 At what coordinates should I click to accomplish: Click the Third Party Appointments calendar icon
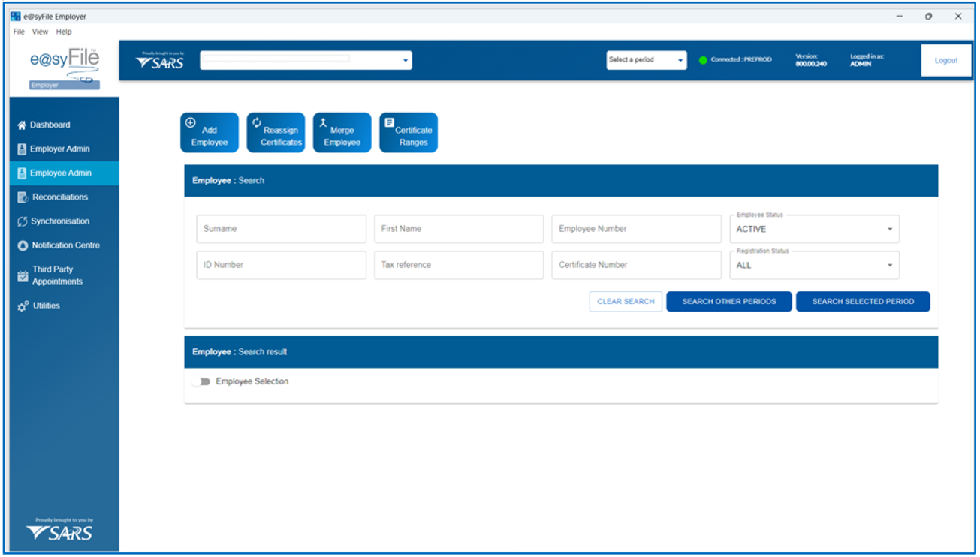[x=23, y=275]
